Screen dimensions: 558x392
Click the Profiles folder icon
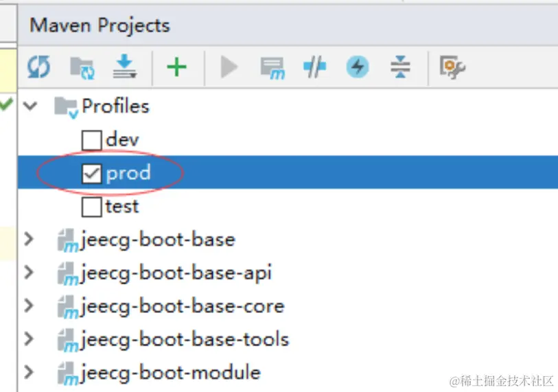pos(66,107)
